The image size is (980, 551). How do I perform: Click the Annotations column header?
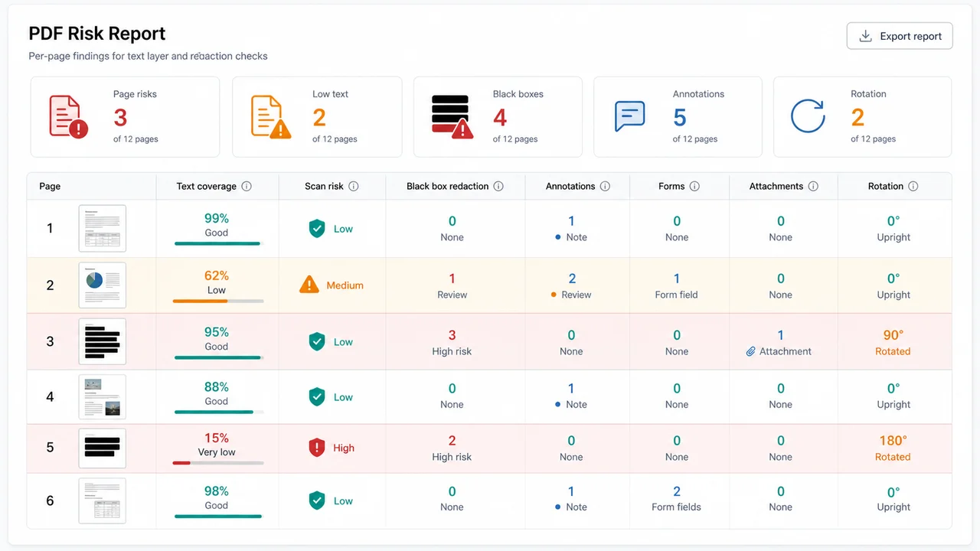[x=570, y=186]
